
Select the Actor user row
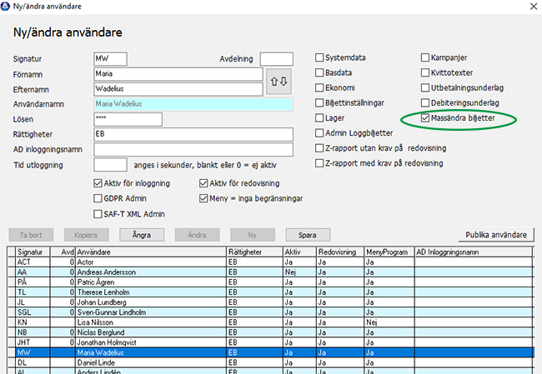point(270,262)
